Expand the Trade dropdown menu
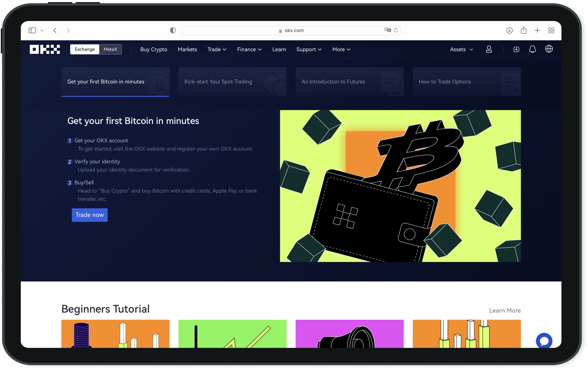The width and height of the screenshot is (588, 370). pos(216,49)
